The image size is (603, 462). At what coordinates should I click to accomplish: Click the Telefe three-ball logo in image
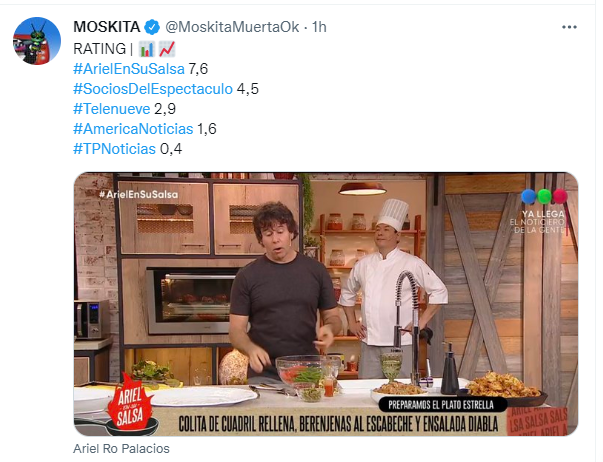point(544,196)
